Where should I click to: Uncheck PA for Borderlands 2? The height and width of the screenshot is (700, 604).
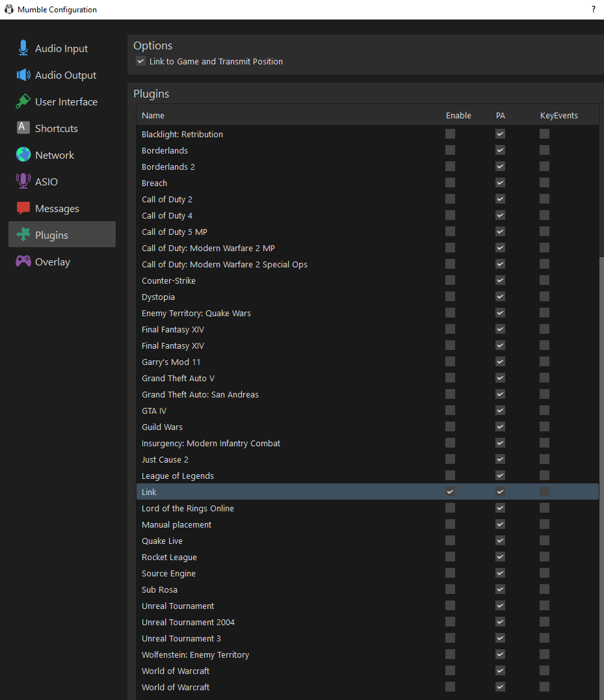[500, 167]
